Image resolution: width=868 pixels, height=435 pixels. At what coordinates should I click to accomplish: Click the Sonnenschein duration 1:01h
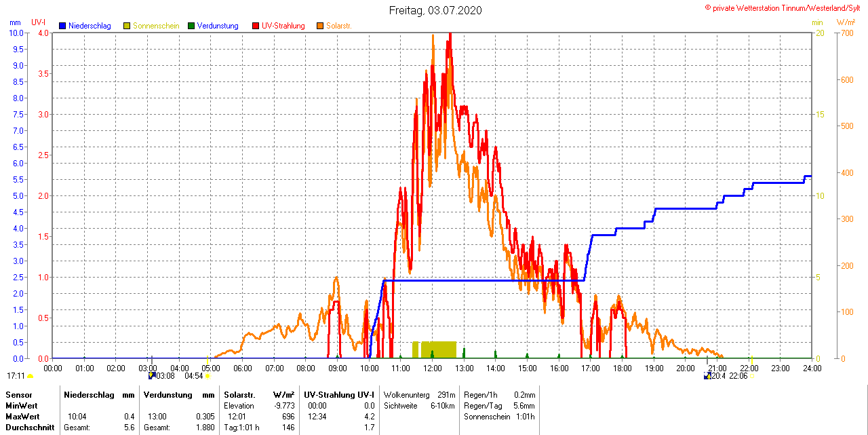525,416
